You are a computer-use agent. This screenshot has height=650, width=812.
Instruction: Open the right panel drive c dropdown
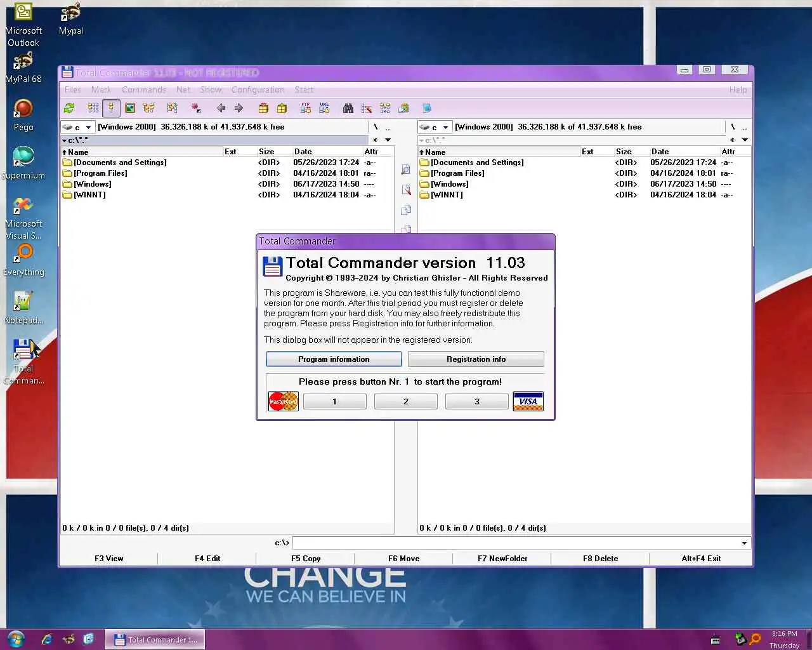pyautogui.click(x=435, y=127)
